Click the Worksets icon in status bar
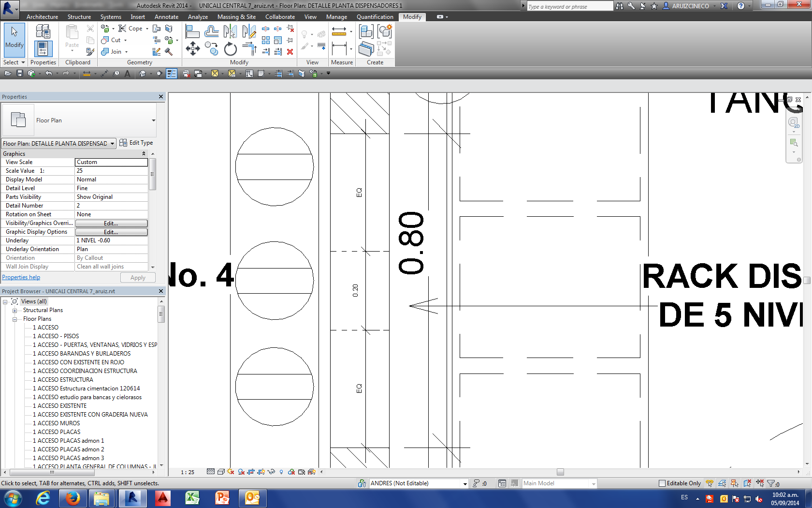This screenshot has width=812, height=508. (x=362, y=483)
